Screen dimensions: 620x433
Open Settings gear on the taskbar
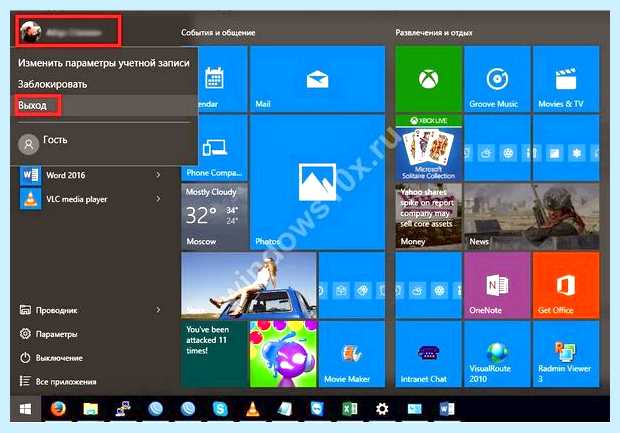(382, 409)
